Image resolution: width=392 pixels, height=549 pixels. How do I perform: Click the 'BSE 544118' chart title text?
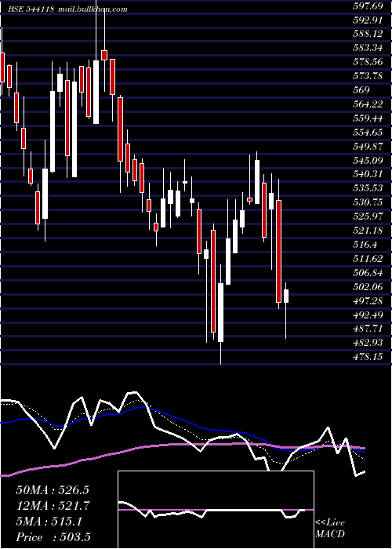[x=31, y=9]
